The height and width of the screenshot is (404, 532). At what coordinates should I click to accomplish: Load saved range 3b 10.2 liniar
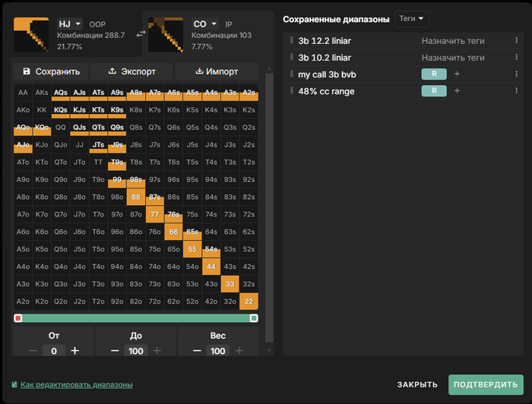pyautogui.click(x=325, y=58)
